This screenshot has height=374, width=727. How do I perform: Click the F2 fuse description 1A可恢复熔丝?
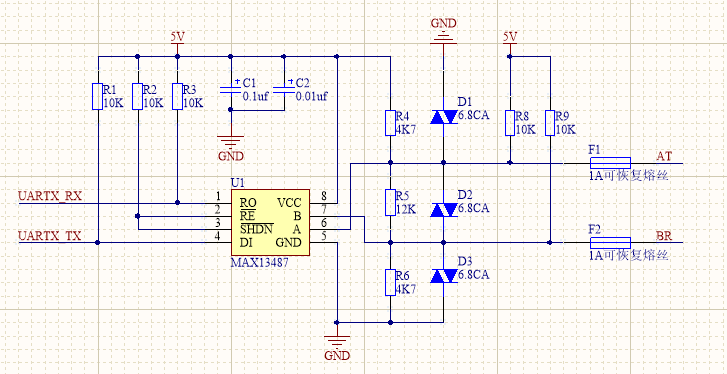629,256
